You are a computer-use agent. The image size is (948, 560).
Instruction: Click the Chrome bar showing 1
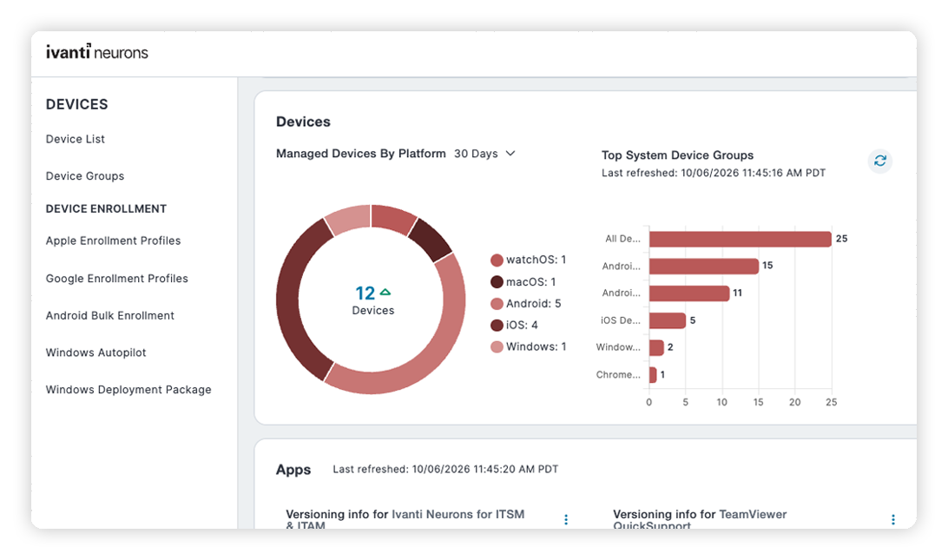[x=653, y=375]
